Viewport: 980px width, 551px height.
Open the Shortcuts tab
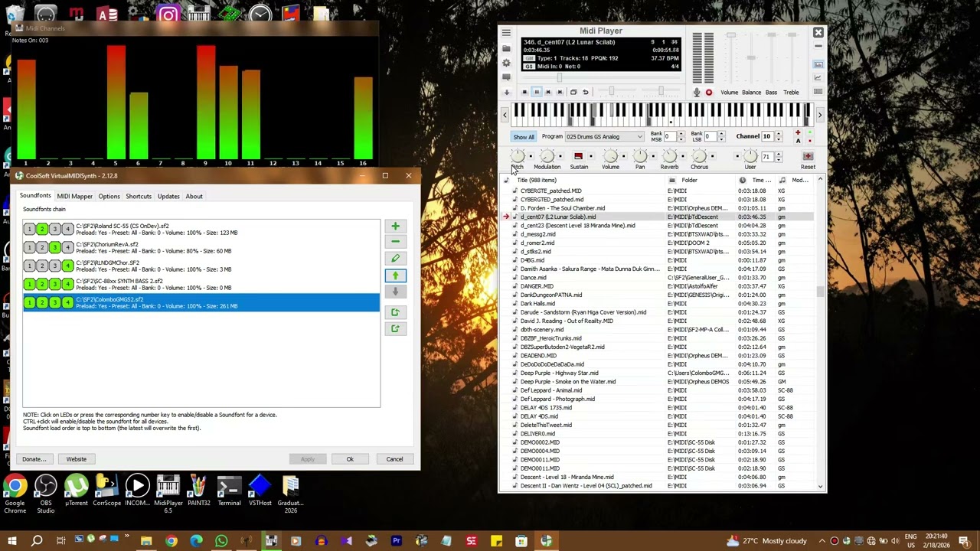click(x=139, y=196)
